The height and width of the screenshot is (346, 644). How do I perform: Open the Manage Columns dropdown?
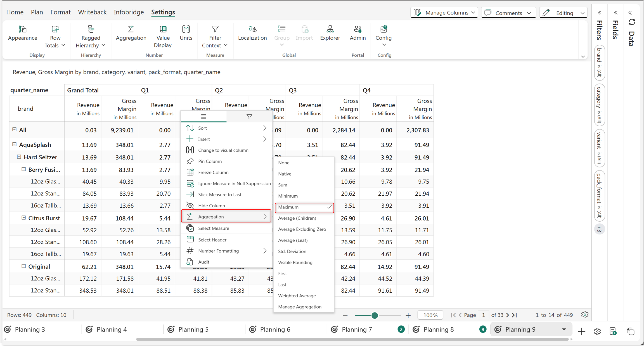click(444, 13)
